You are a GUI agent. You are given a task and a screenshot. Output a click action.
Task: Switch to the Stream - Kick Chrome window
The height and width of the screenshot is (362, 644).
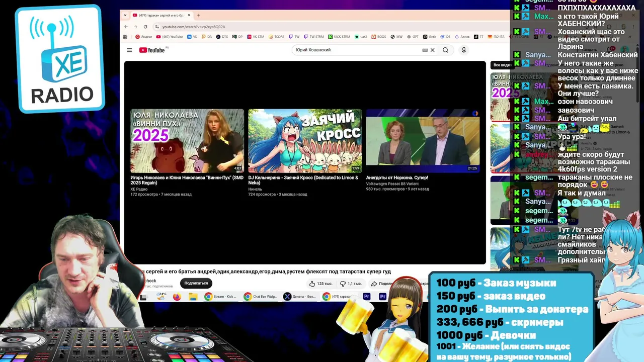220,297
